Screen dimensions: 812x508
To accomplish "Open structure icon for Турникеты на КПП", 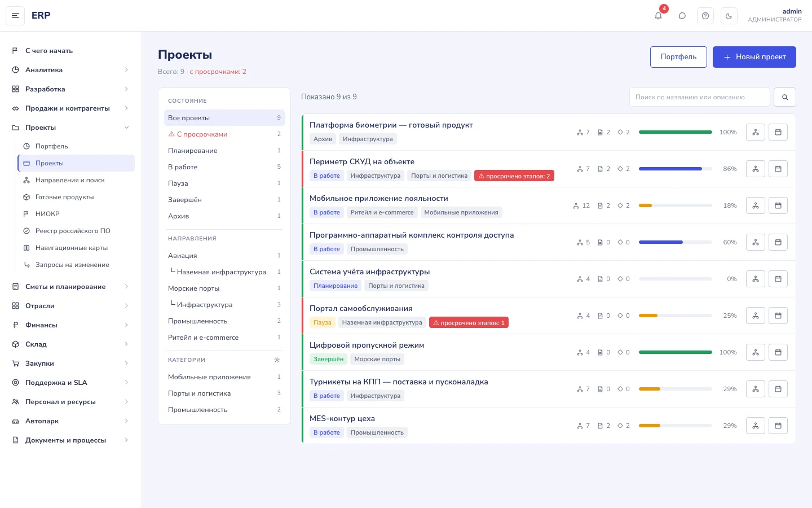I will (x=756, y=389).
